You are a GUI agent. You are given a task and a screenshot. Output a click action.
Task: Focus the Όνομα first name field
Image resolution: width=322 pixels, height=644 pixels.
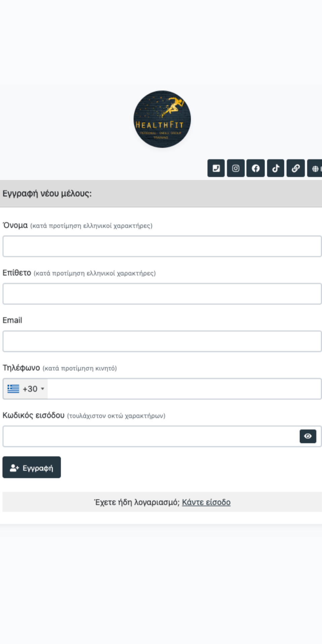coord(162,246)
